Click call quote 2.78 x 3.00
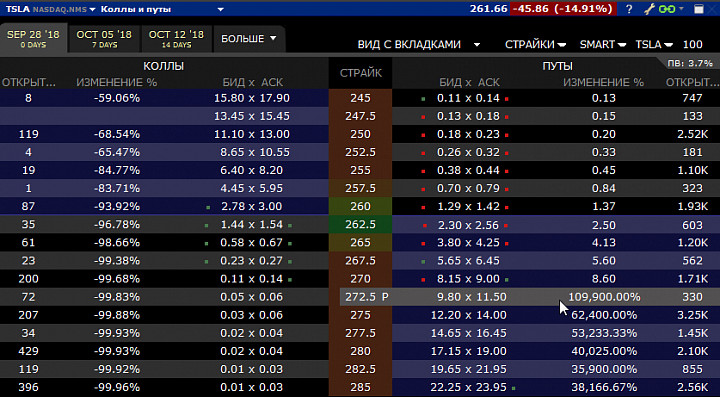 tap(252, 206)
